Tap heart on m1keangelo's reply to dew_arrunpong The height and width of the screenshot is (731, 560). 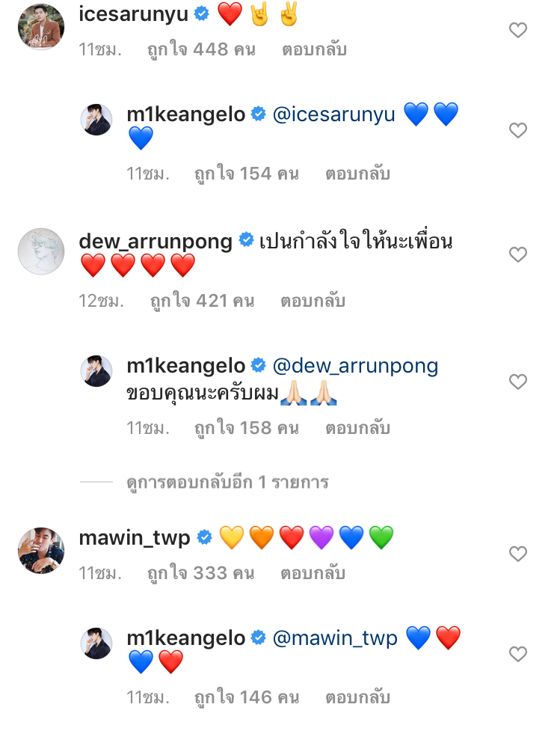pos(517,382)
